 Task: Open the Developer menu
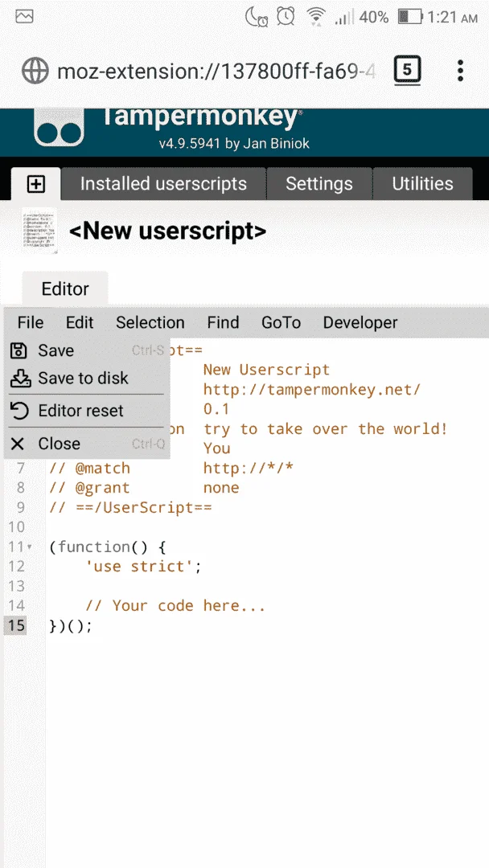360,323
